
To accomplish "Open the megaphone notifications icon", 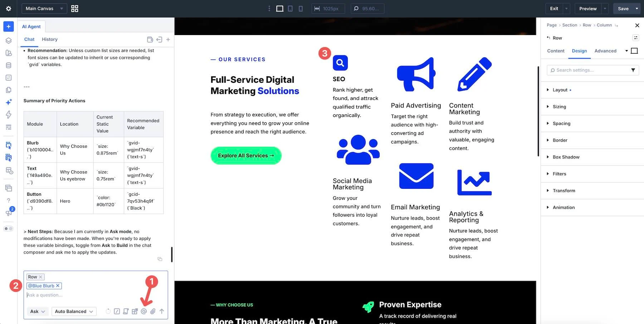I will click(9, 213).
